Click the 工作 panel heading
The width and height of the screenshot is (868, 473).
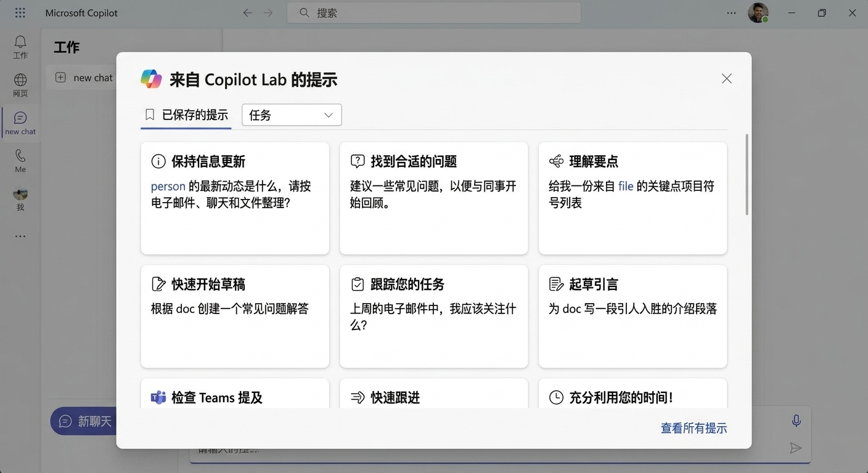pyautogui.click(x=67, y=47)
